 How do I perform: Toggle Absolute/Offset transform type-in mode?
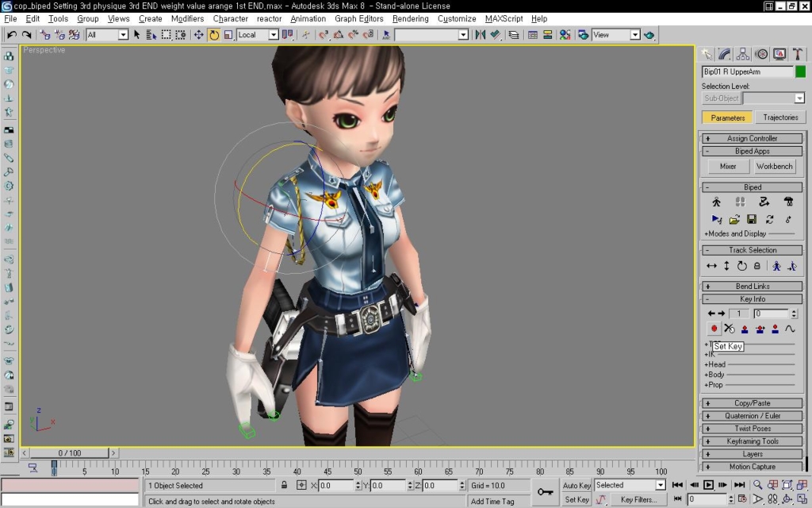point(301,485)
